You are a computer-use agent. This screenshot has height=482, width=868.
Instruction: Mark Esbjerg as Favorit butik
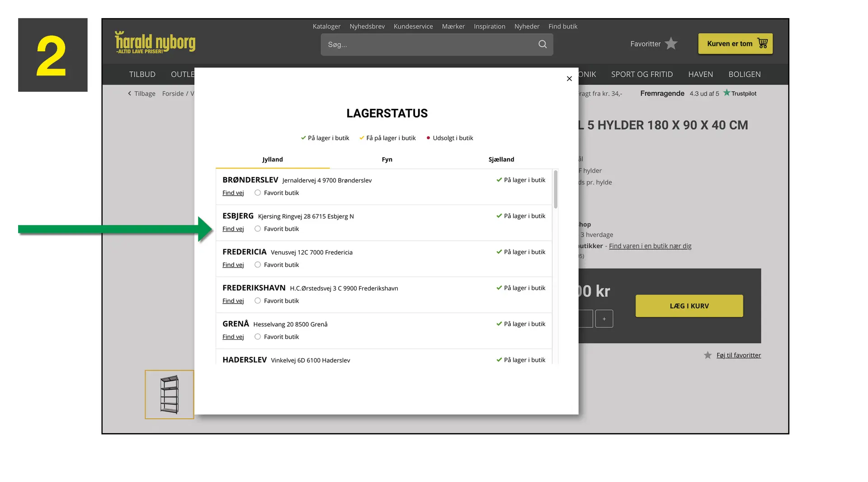point(258,229)
